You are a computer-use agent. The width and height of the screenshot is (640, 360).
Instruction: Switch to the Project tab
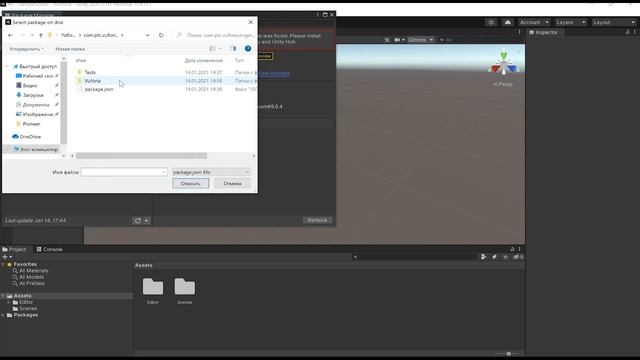tap(14, 249)
